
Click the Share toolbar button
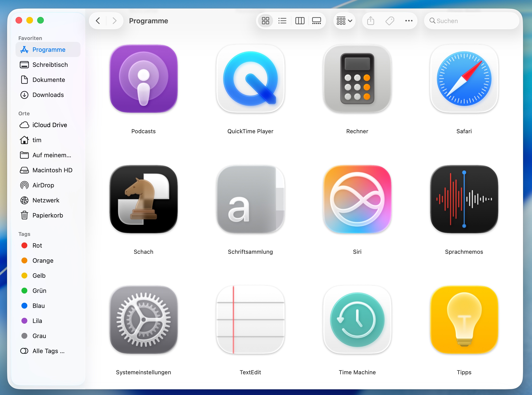(x=371, y=21)
